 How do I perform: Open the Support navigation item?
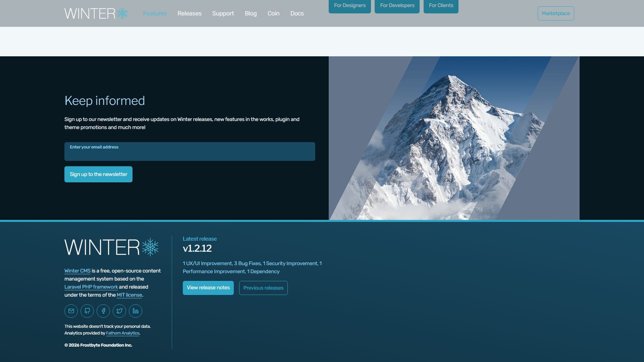[223, 13]
